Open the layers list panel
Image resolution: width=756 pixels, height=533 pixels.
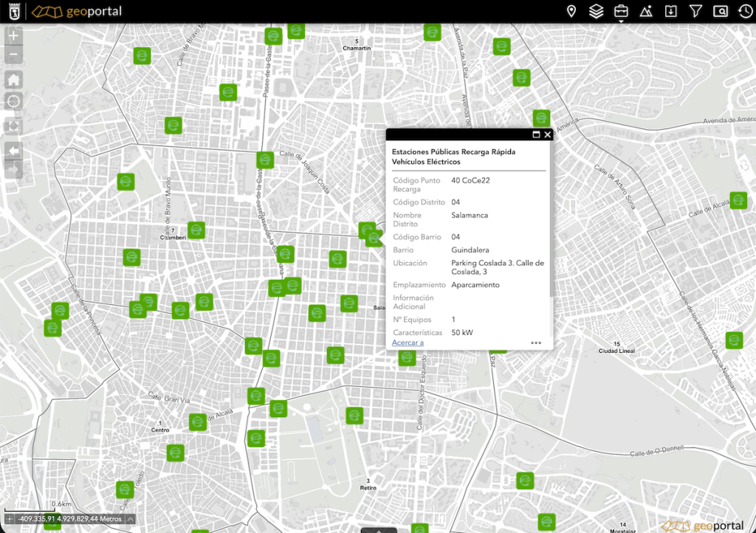(596, 11)
